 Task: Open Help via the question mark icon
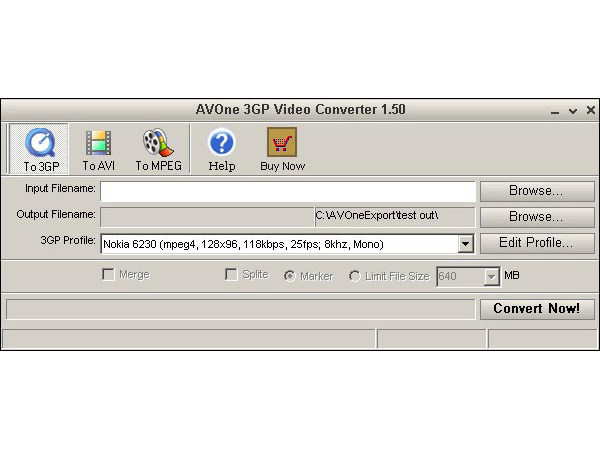[222, 149]
